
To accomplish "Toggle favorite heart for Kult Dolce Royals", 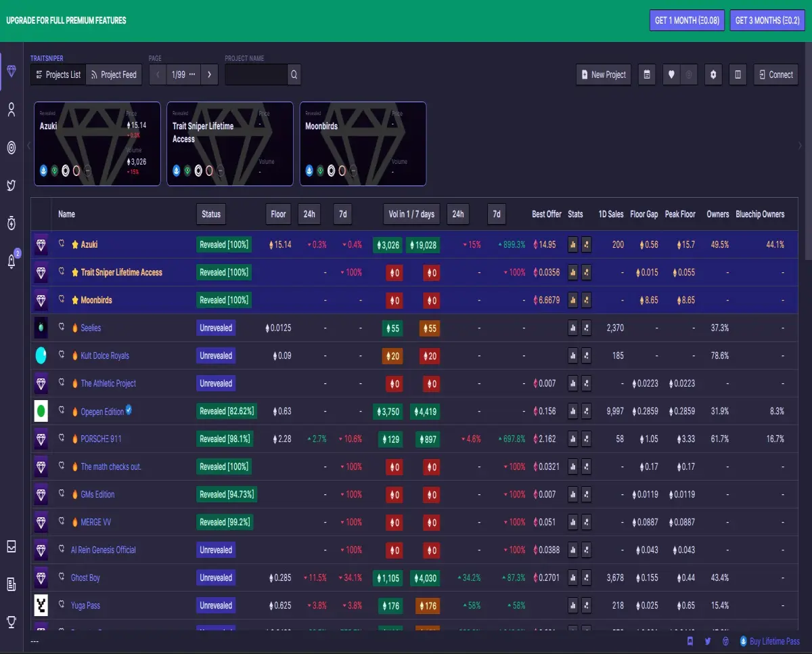I will [62, 355].
